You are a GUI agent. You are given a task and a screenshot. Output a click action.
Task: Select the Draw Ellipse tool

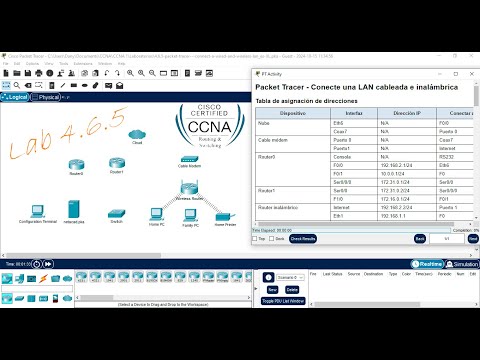coord(85,85)
